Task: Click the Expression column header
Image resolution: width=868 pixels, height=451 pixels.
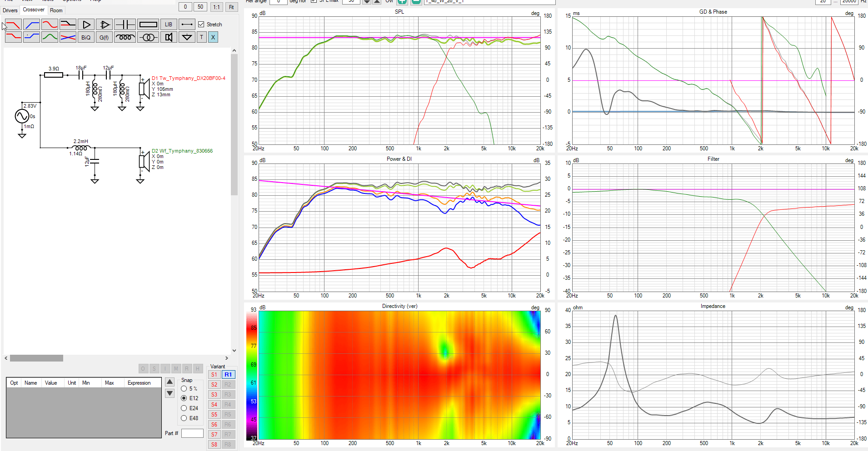Action: click(x=139, y=383)
